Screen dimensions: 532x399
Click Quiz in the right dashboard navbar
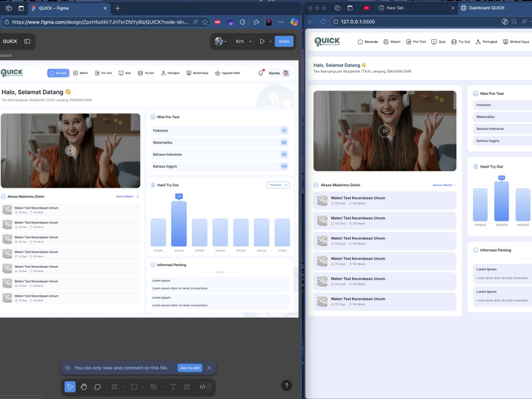click(438, 41)
